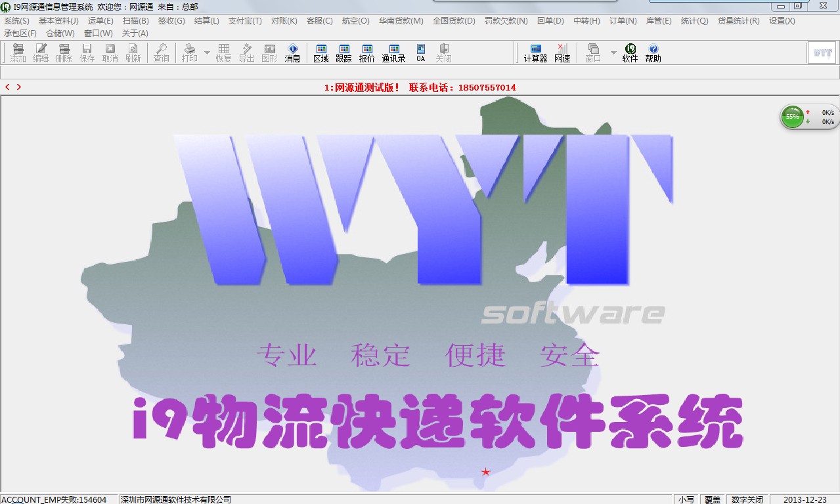The width and height of the screenshot is (840, 504).
Task: Click the 编辑 (Edit) toolbar icon
Action: pyautogui.click(x=41, y=53)
